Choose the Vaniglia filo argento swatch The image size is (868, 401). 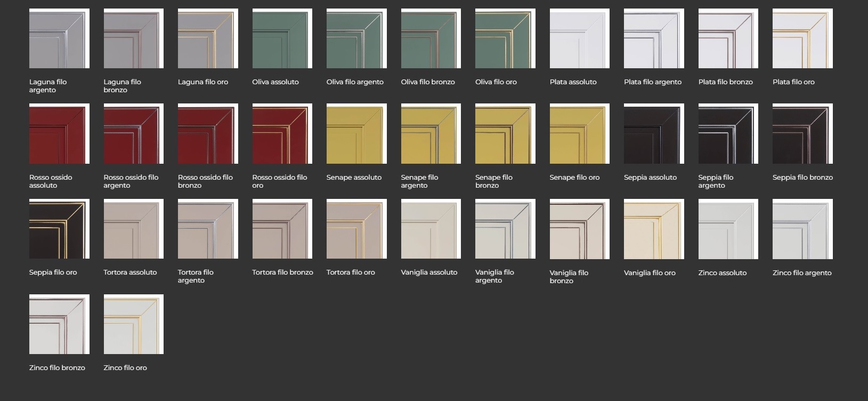click(505, 229)
